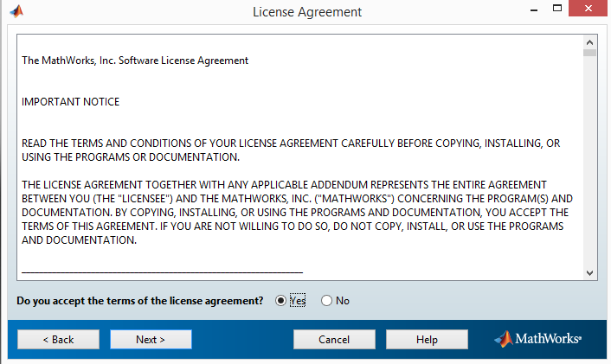This screenshot has height=364, width=611.
Task: Click the license text scrollbar thumb
Action: [x=590, y=53]
